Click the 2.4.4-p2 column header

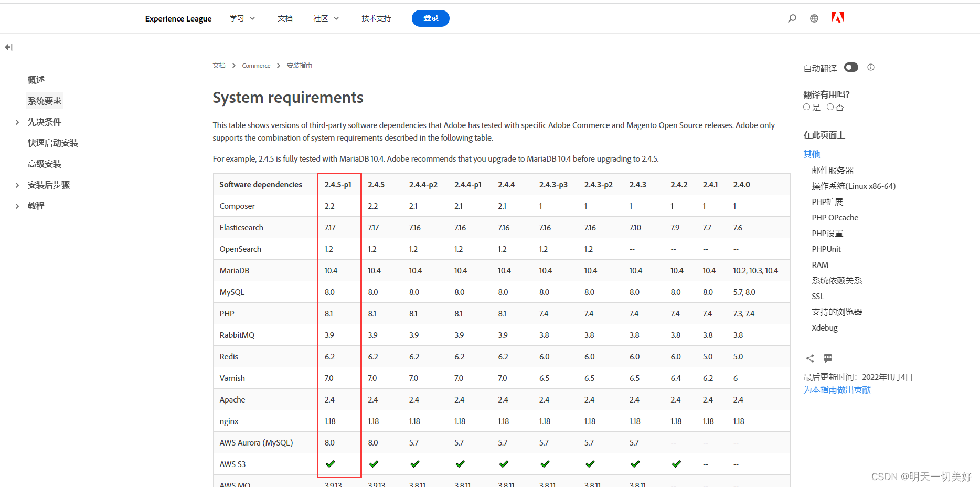pyautogui.click(x=423, y=184)
